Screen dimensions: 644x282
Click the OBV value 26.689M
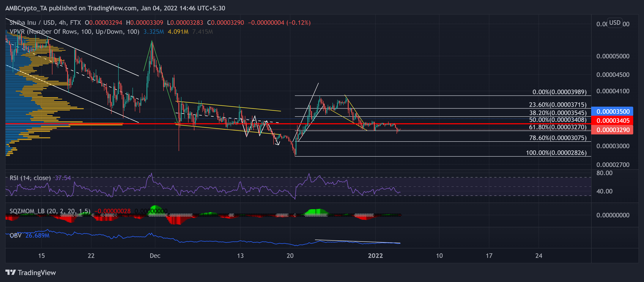[37, 236]
